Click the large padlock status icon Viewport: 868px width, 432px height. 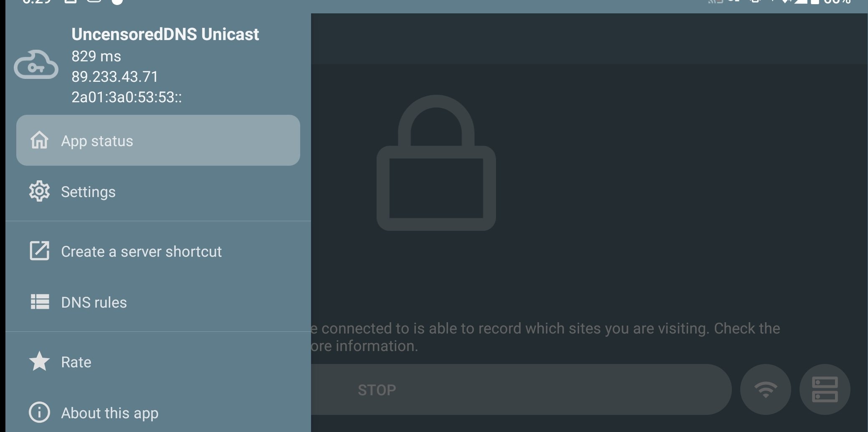(x=436, y=163)
